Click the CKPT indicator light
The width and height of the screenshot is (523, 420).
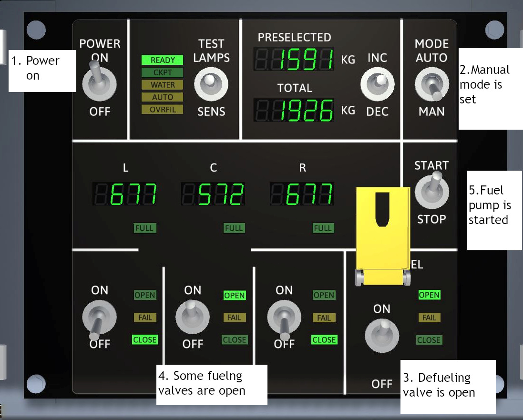point(163,72)
